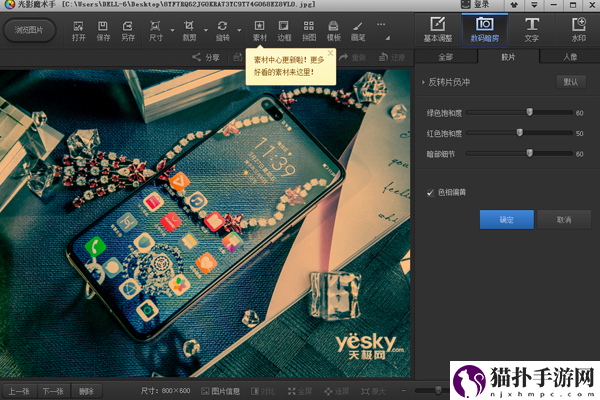Click the edited photo canvas

205,223
